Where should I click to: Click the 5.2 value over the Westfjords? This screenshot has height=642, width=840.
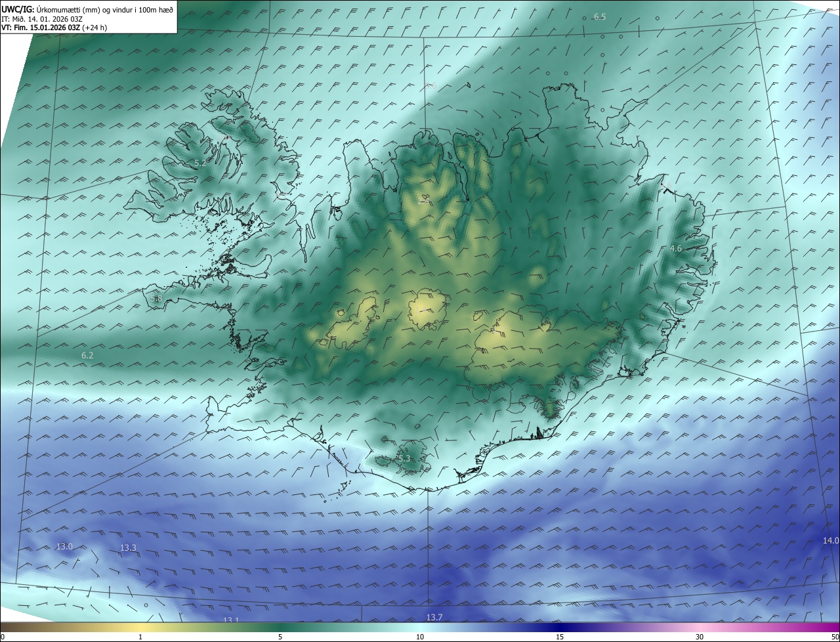[x=200, y=163]
